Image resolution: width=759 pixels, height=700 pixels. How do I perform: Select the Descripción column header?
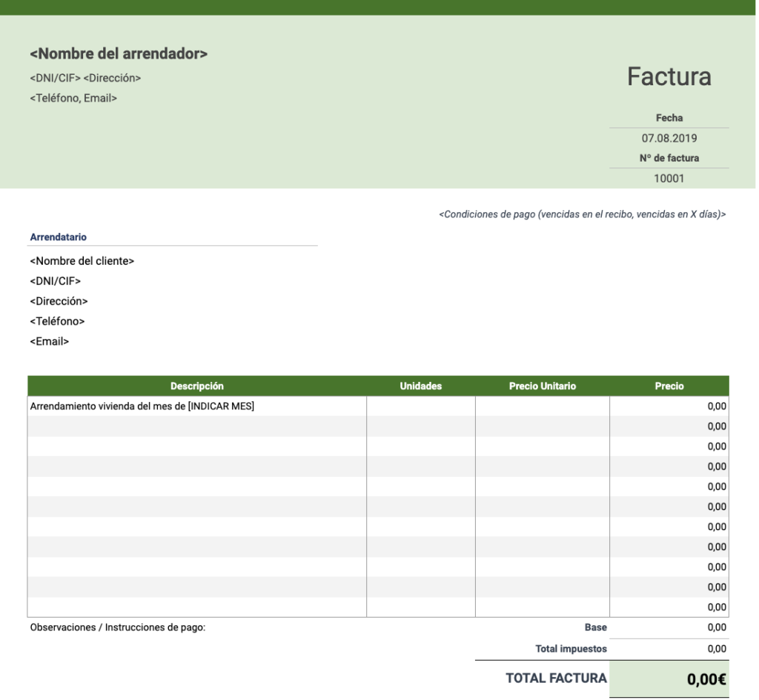[x=196, y=386]
